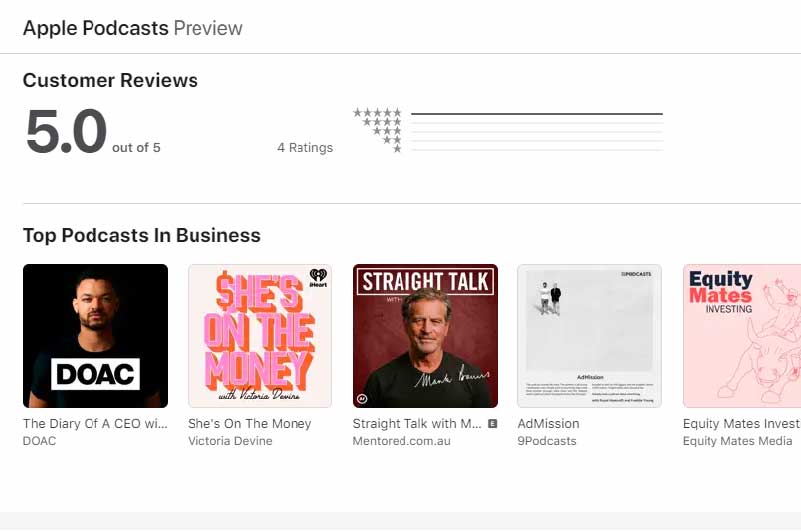Viewport: 801px width, 531px height.
Task: Click the '4 Ratings' count
Action: click(x=305, y=148)
